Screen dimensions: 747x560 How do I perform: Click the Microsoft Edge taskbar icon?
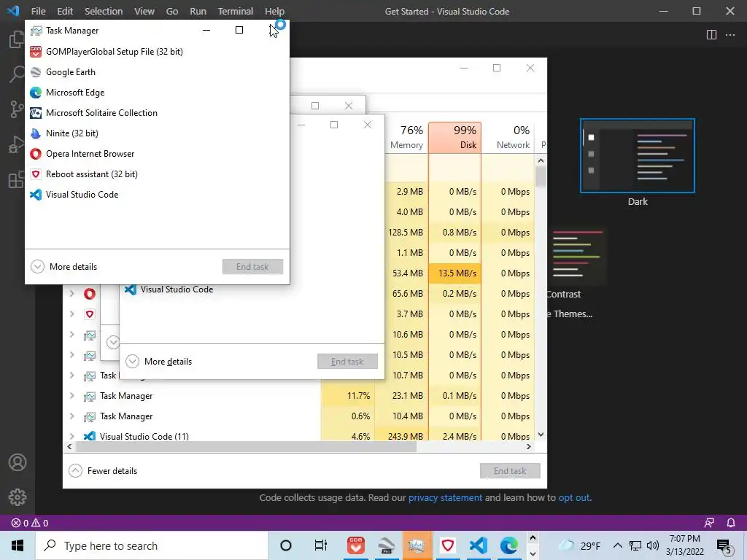point(508,545)
